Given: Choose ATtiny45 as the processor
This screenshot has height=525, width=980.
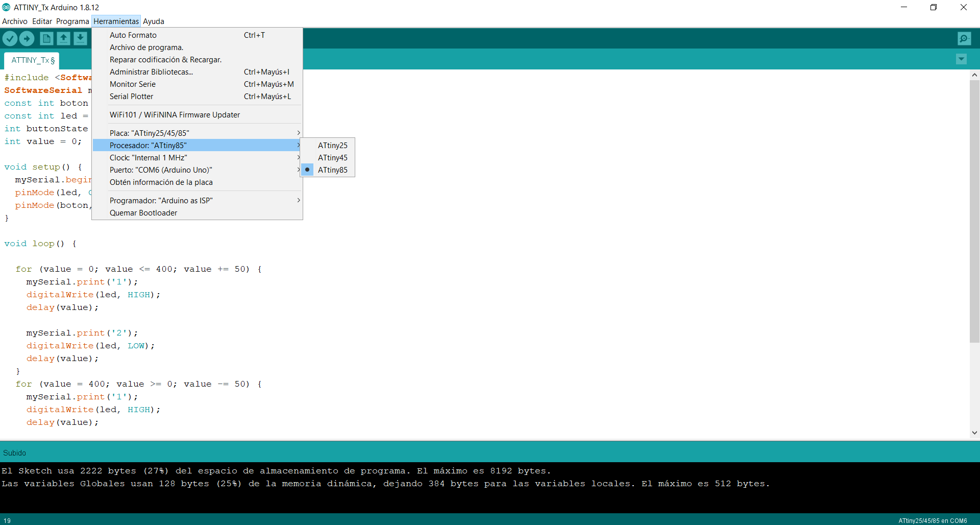Looking at the screenshot, I should (328, 158).
